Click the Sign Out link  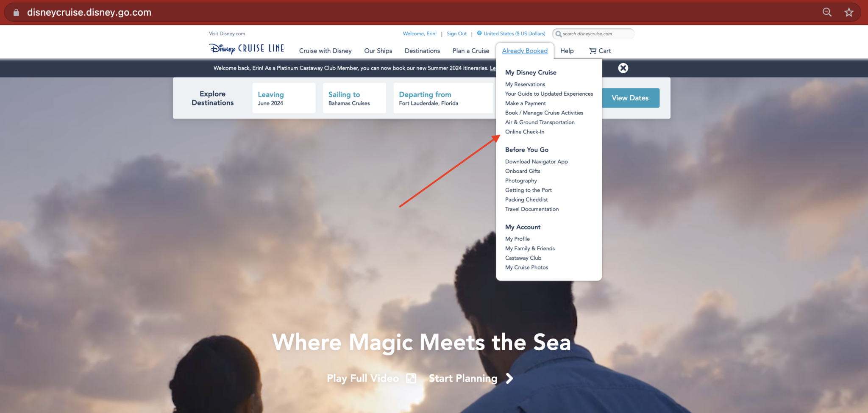click(x=456, y=33)
